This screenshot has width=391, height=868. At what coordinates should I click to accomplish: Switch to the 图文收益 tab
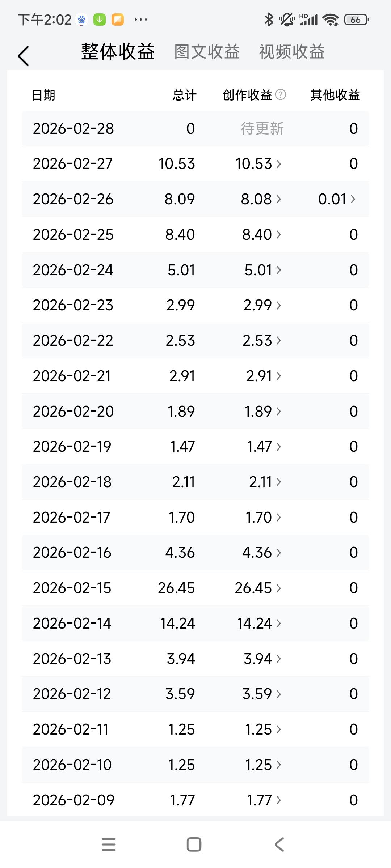(x=207, y=52)
